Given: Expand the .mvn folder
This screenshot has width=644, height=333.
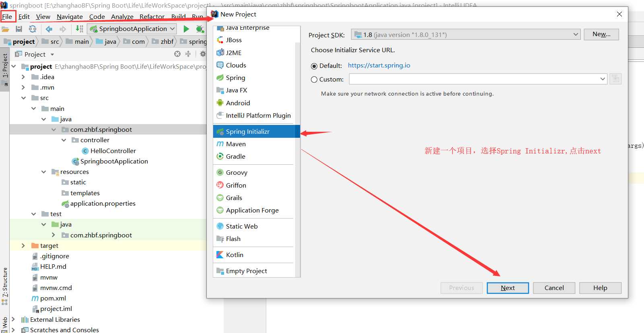Looking at the screenshot, I should tap(23, 87).
